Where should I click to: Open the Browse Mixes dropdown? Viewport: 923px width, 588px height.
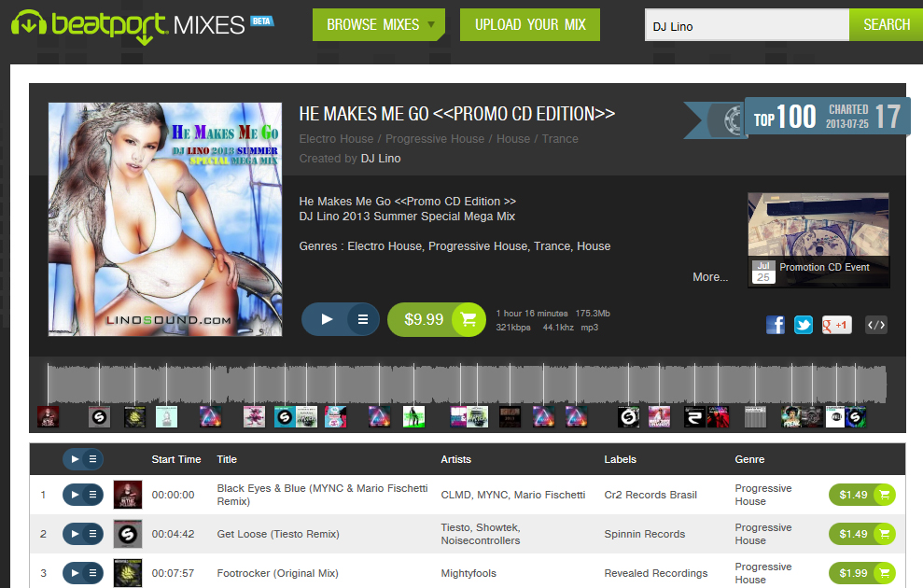379,24
